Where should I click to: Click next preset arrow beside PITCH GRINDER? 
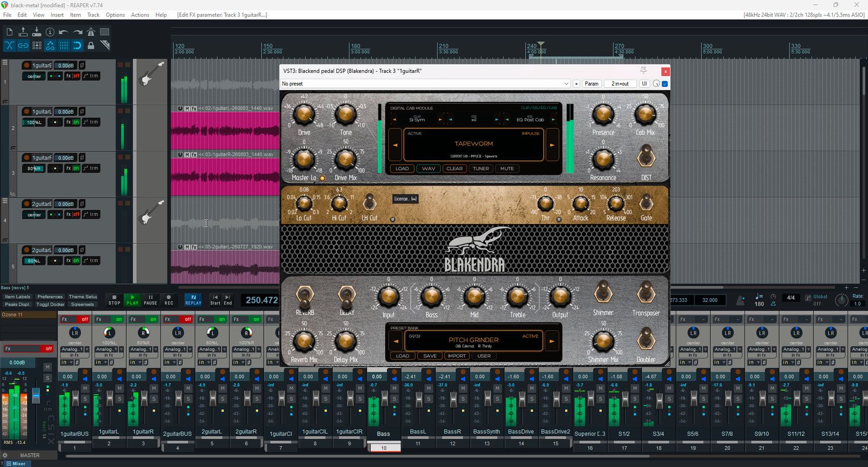[552, 342]
